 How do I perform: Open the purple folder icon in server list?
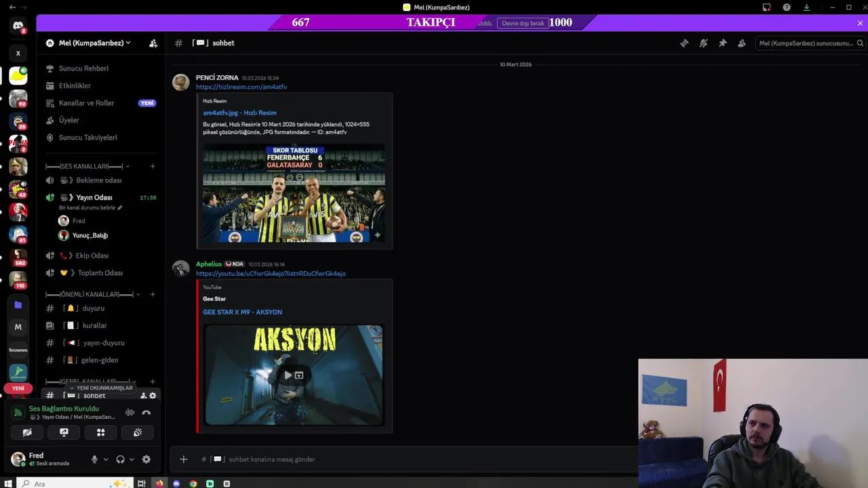tap(18, 305)
